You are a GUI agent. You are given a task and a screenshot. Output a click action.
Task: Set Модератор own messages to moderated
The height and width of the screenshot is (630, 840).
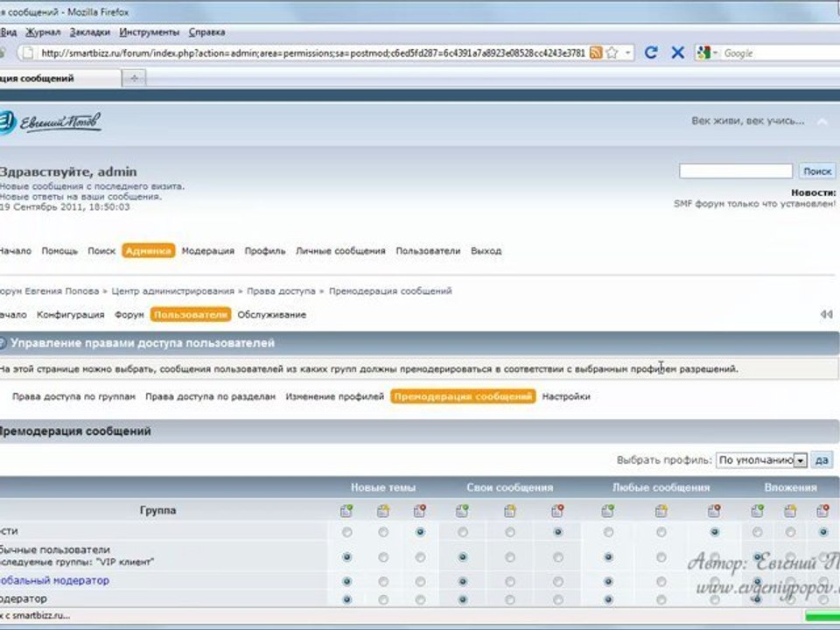[509, 599]
